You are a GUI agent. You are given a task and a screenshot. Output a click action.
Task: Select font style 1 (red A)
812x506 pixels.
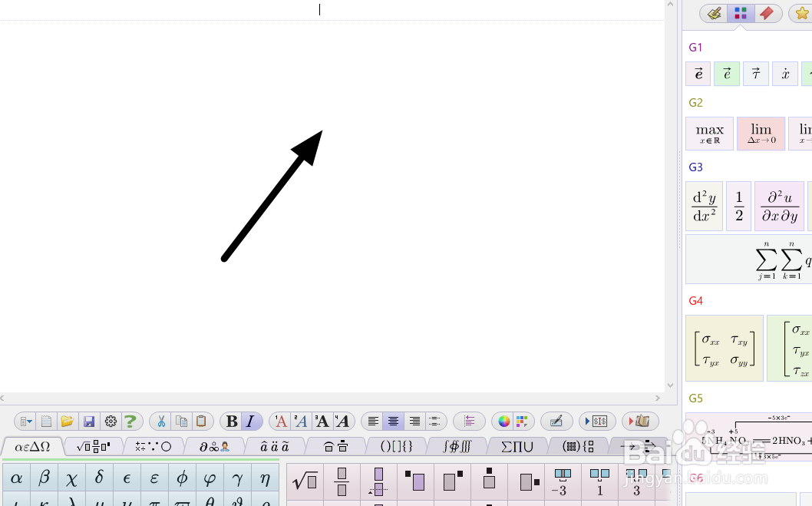(x=280, y=422)
